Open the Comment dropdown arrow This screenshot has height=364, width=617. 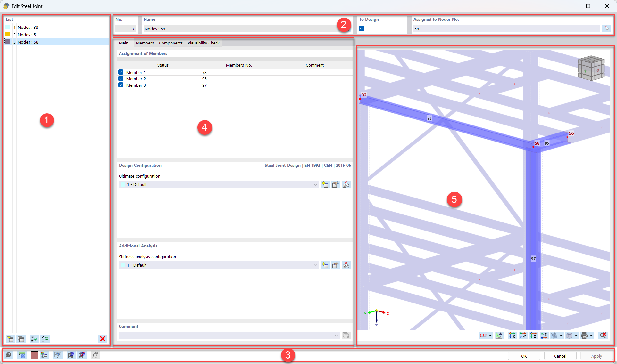[337, 336]
